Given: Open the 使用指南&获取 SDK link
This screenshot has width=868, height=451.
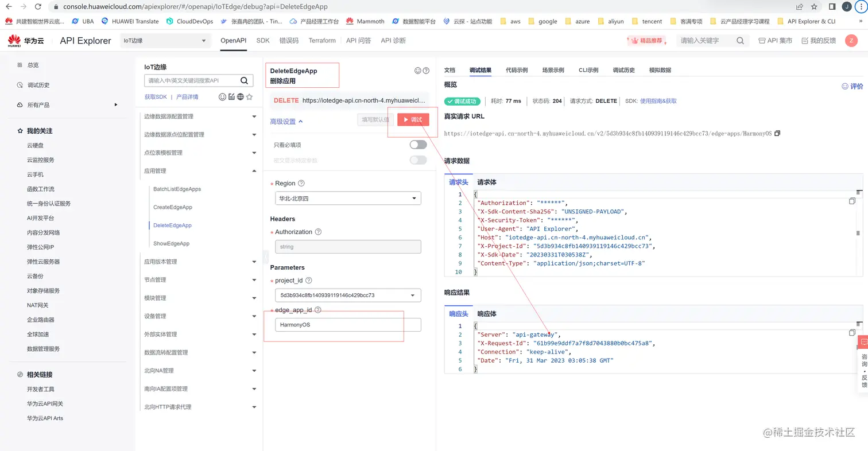Looking at the screenshot, I should (658, 101).
